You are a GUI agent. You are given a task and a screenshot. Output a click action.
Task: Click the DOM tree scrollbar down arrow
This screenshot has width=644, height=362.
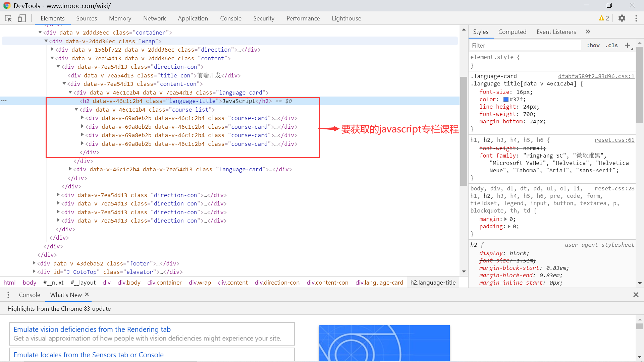tap(464, 271)
